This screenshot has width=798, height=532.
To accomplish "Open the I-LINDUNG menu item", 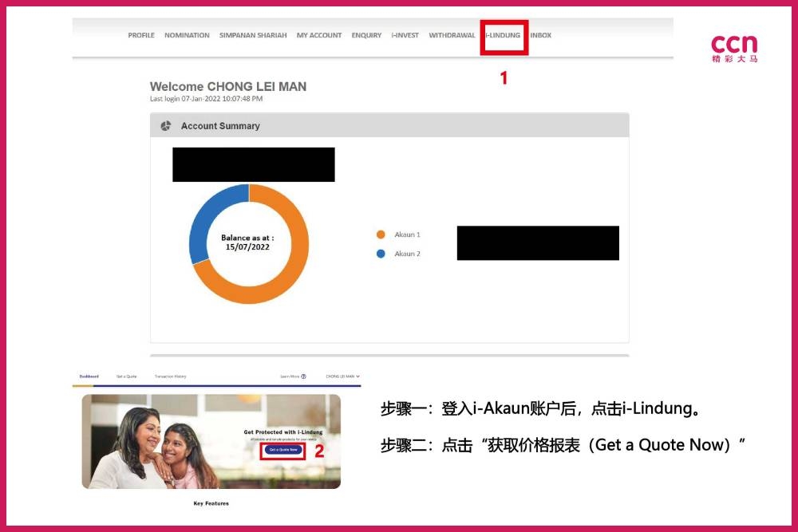I will tap(503, 35).
